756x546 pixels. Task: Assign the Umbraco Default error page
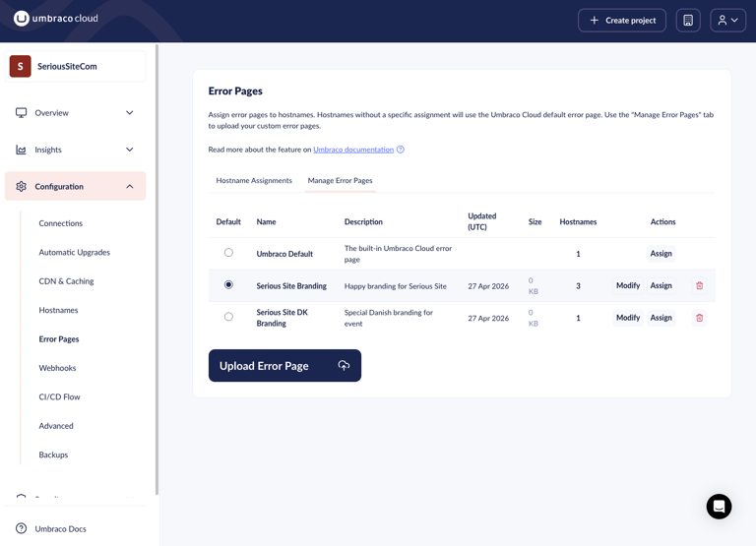tap(661, 254)
